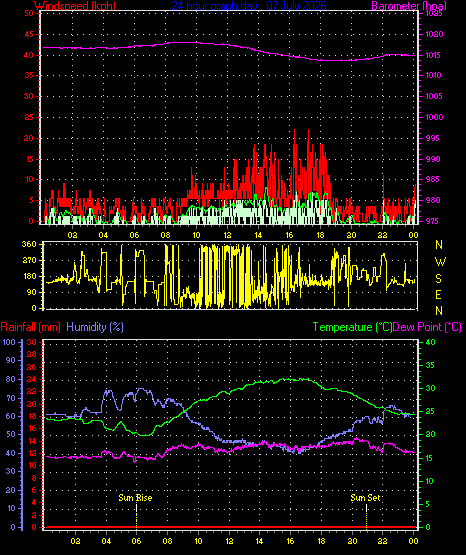Click the 16 hour tick on bottom graph
This screenshot has height=555, width=466.
(x=290, y=541)
